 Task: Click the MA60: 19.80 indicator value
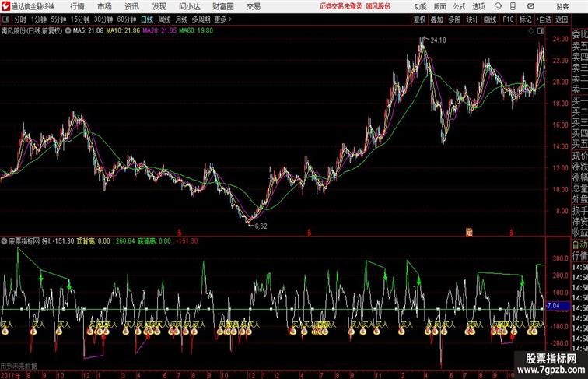coord(196,31)
